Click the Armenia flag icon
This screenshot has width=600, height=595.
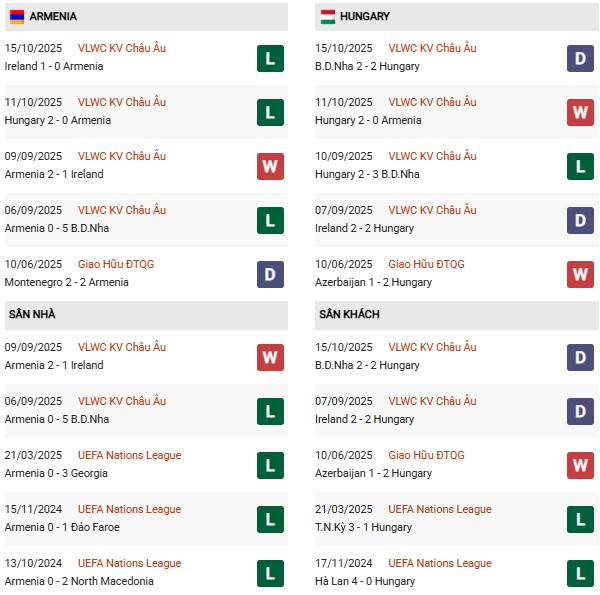[16, 17]
